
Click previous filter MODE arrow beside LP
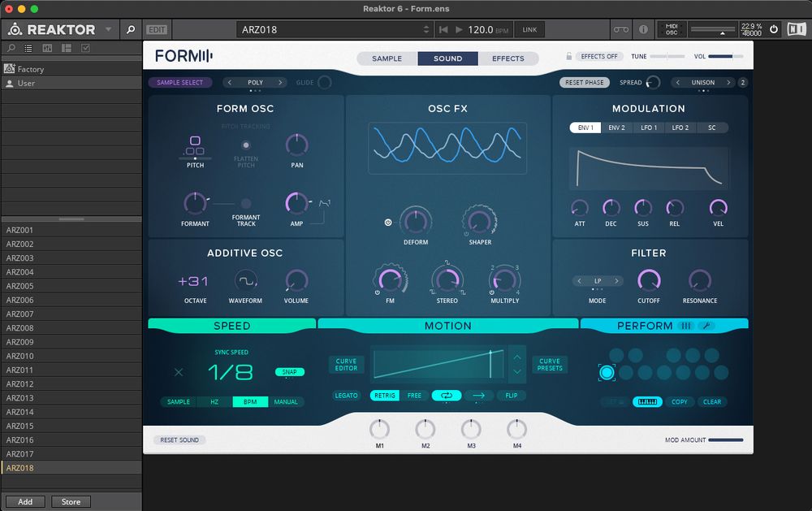point(579,281)
